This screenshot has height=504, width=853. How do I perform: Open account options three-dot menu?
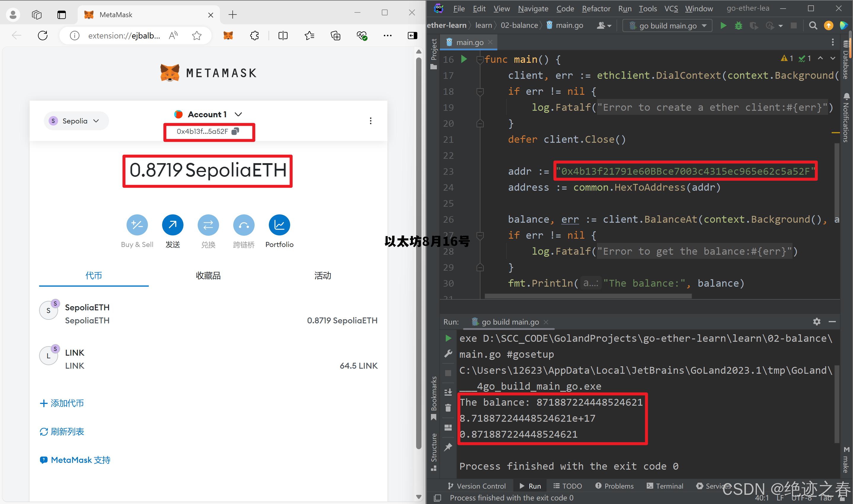370,121
